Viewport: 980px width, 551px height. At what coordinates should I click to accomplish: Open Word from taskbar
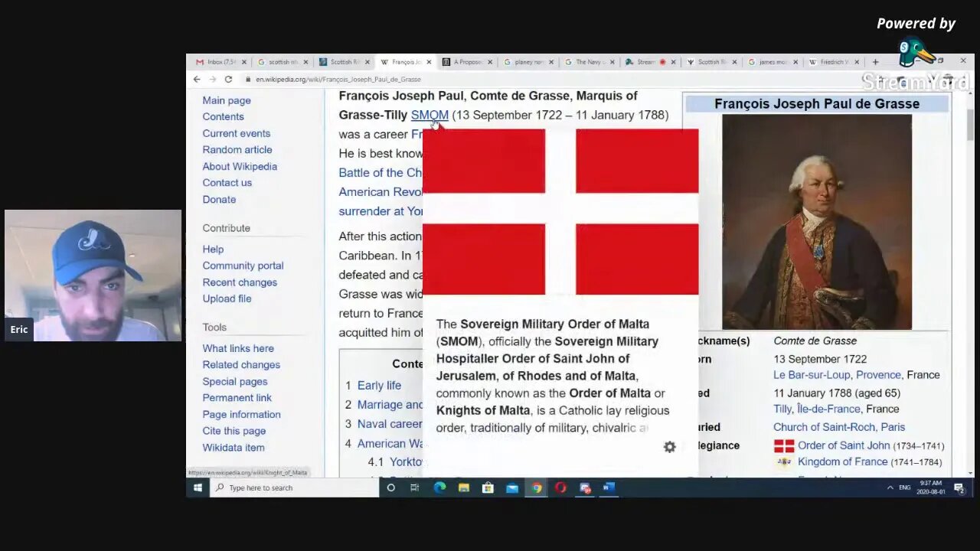pyautogui.click(x=609, y=487)
